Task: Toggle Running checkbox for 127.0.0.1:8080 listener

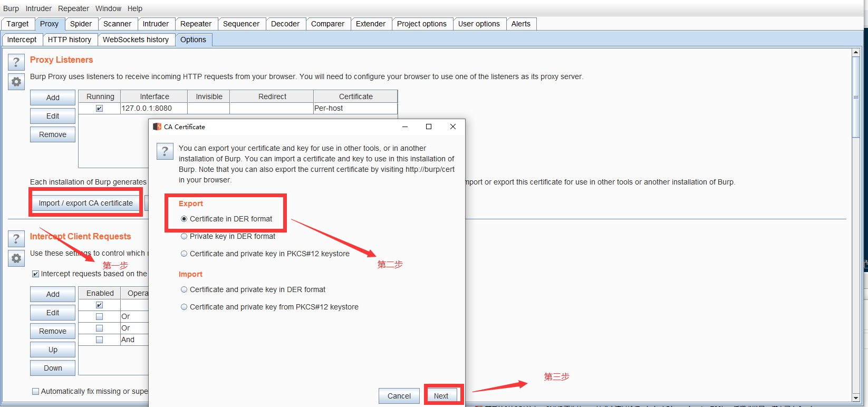Action: 99,108
